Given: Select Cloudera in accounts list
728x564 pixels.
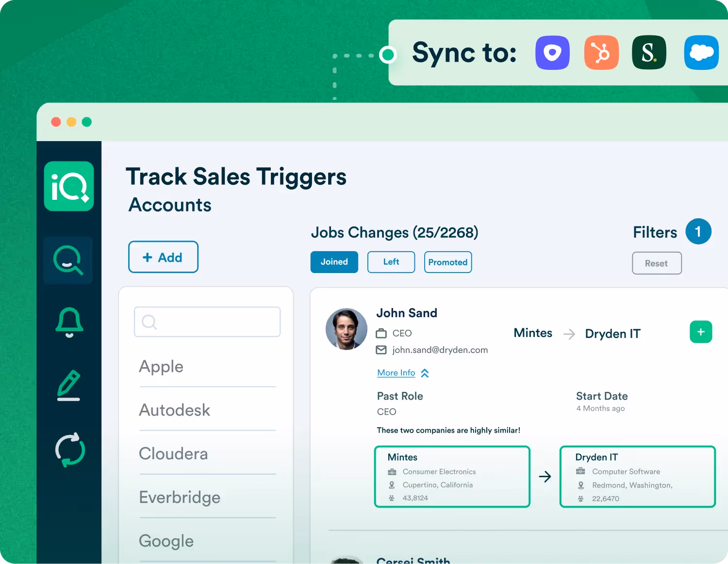Looking at the screenshot, I should coord(173,454).
